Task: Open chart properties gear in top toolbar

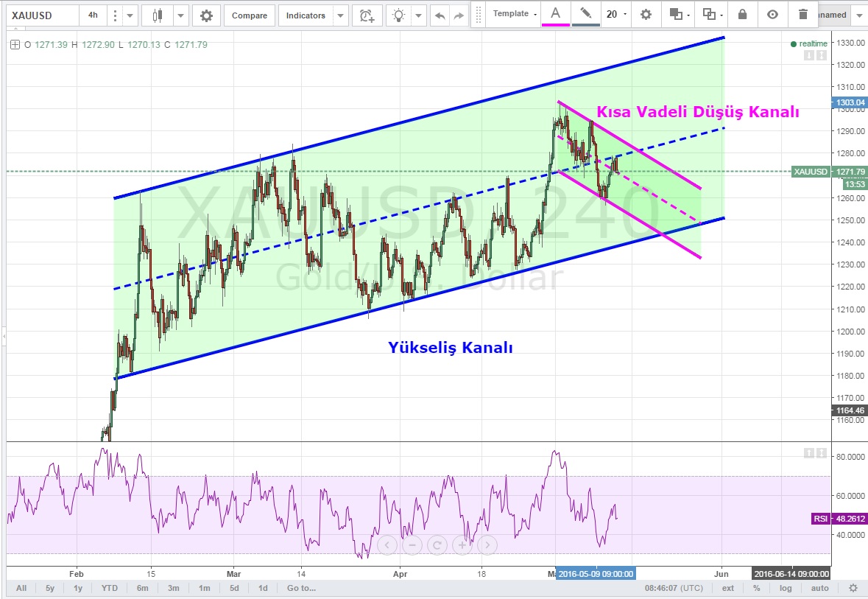Action: tap(206, 15)
